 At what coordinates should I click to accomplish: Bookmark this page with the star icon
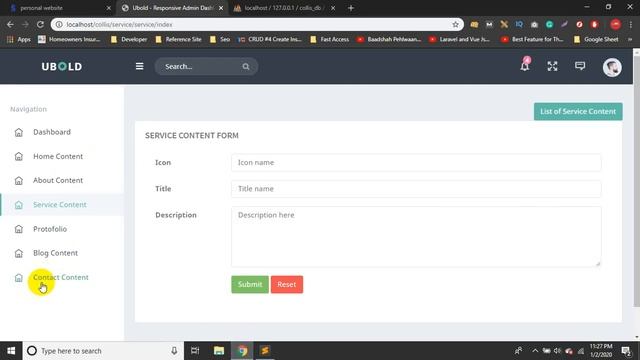point(456,24)
